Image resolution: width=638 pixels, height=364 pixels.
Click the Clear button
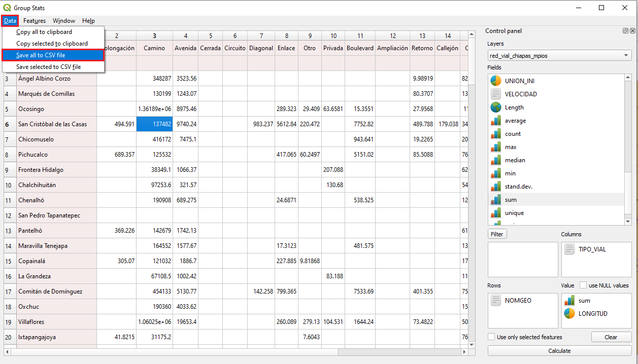(611, 337)
